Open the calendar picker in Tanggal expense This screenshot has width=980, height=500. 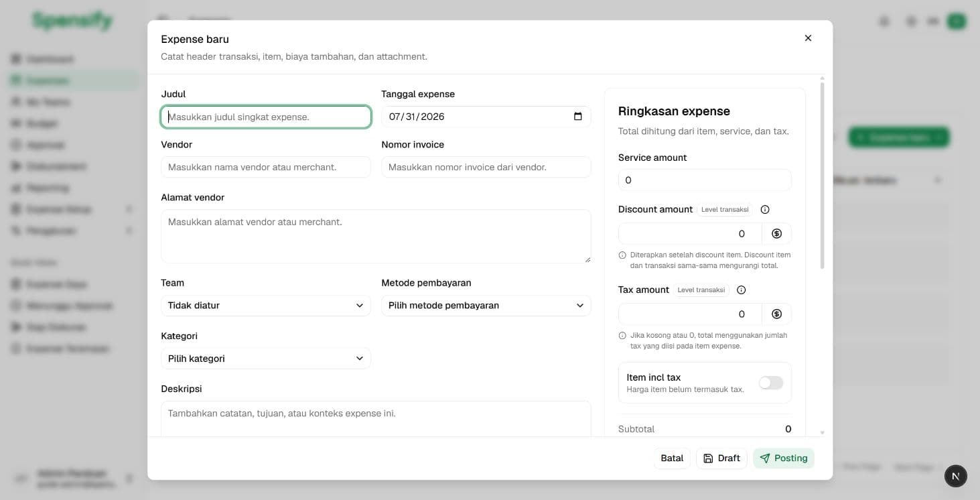click(x=578, y=117)
